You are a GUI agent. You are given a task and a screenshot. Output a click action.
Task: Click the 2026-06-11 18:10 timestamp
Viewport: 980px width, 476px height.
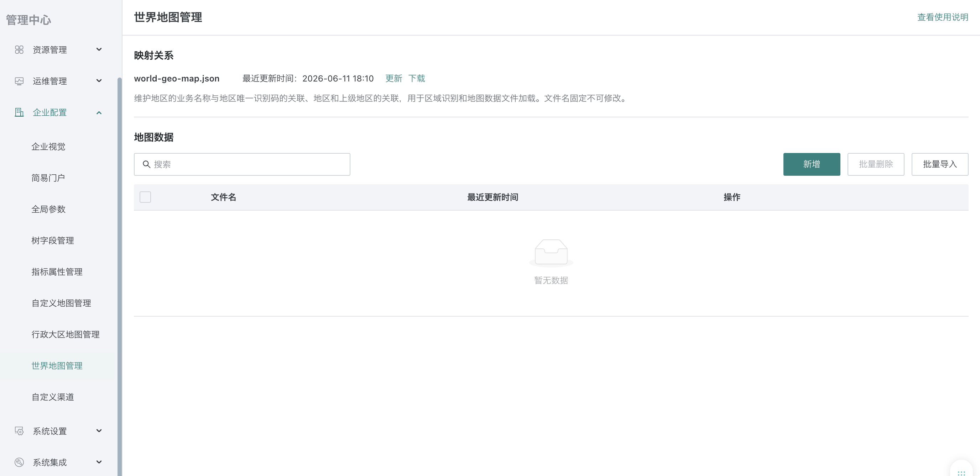(x=338, y=79)
